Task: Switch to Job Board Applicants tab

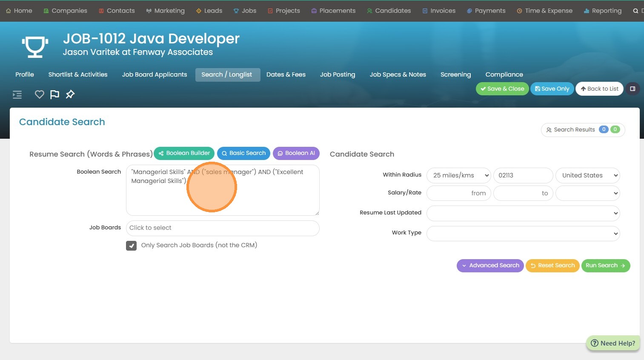Action: point(155,74)
